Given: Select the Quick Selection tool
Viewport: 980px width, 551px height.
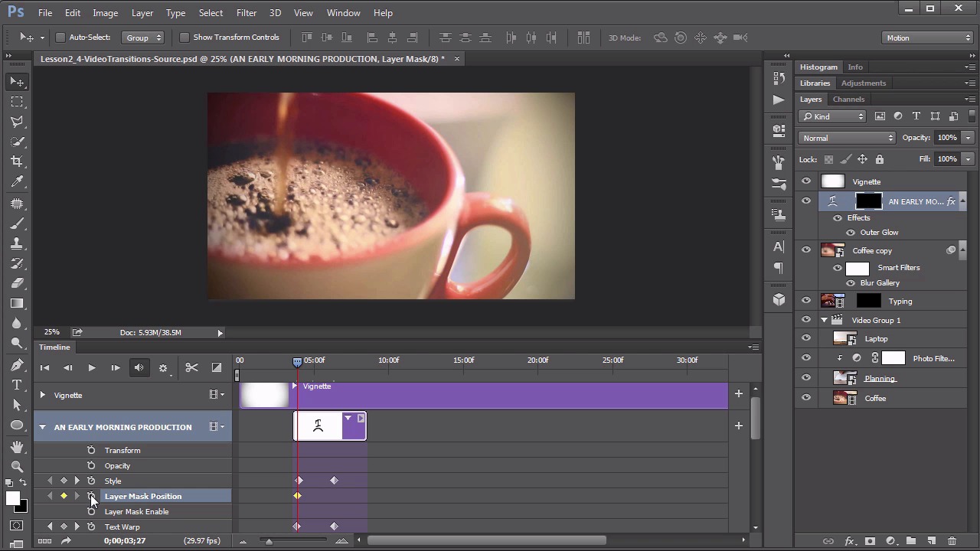Looking at the screenshot, I should [17, 141].
